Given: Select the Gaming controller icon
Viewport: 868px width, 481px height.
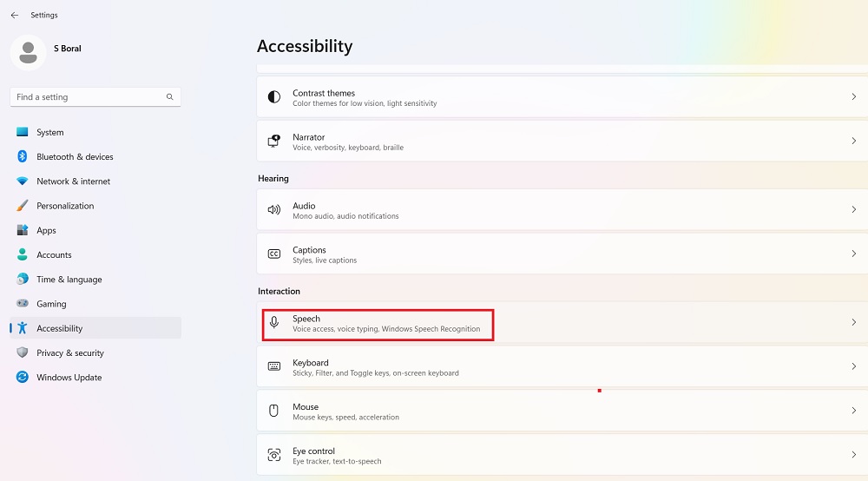Looking at the screenshot, I should pos(23,303).
